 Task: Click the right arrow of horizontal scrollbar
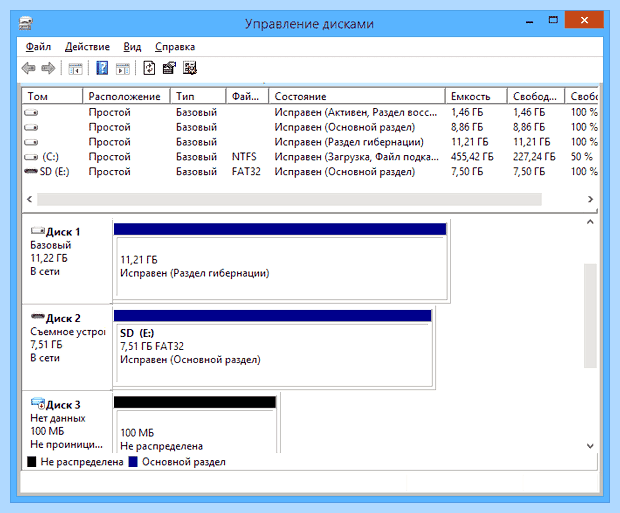(x=590, y=199)
